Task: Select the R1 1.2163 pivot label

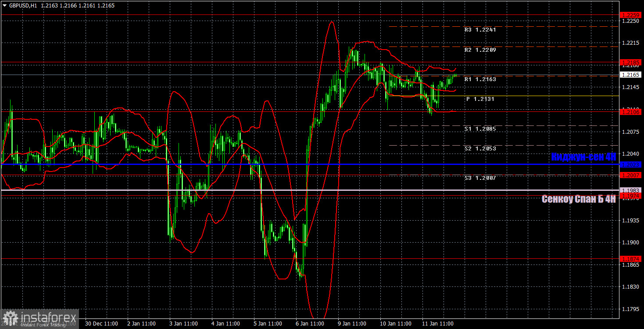Action: (x=480, y=79)
